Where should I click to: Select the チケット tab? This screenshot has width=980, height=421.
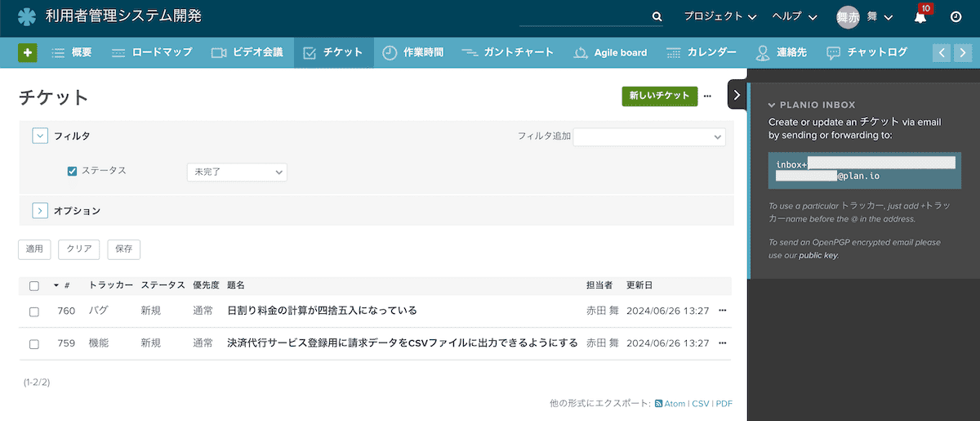[333, 52]
